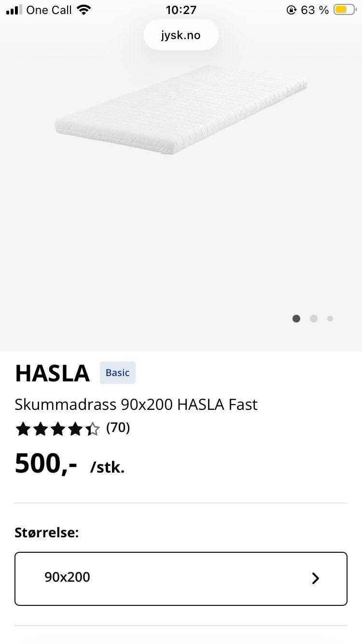362x644 pixels.
Task: Open the 90x200 size selector
Action: point(181,578)
